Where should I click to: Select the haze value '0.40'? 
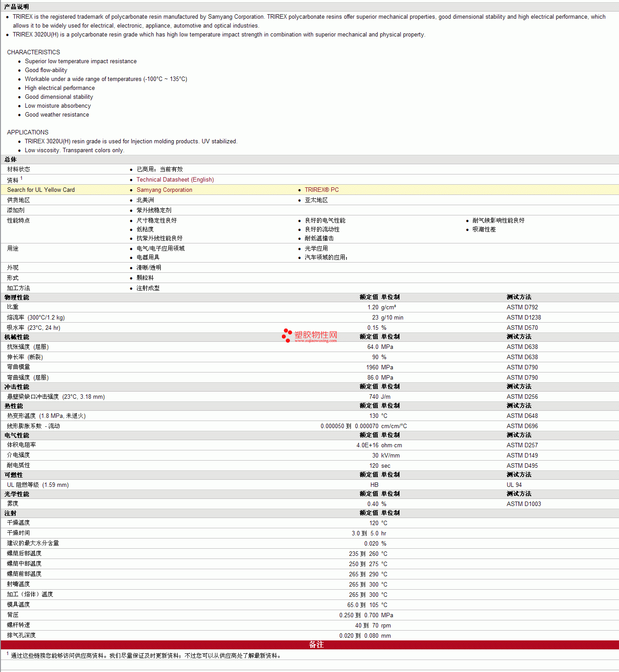373,504
